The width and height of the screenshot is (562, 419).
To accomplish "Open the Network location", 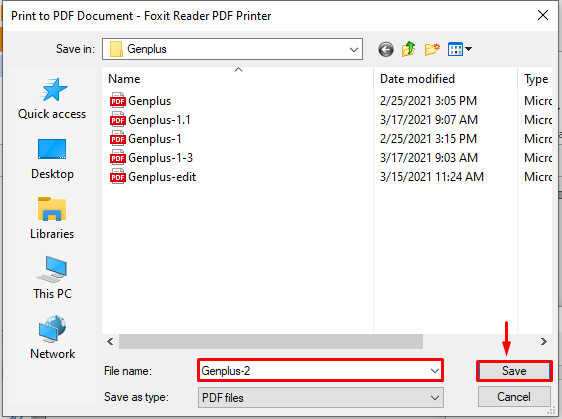I will click(52, 337).
